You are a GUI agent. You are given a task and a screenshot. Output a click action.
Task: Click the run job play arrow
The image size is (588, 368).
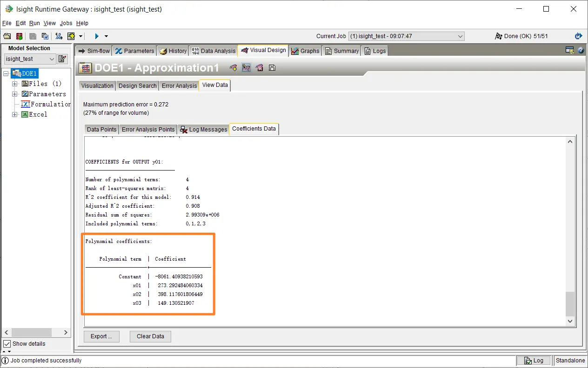[97, 36]
